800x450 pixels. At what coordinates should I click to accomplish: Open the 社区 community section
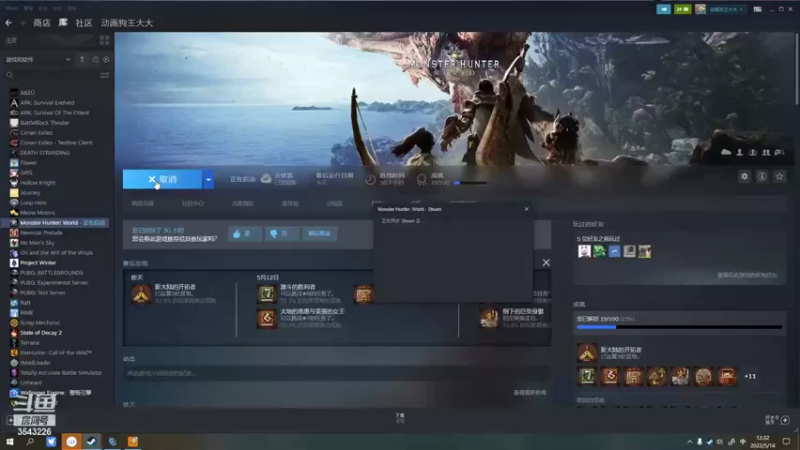(x=84, y=23)
